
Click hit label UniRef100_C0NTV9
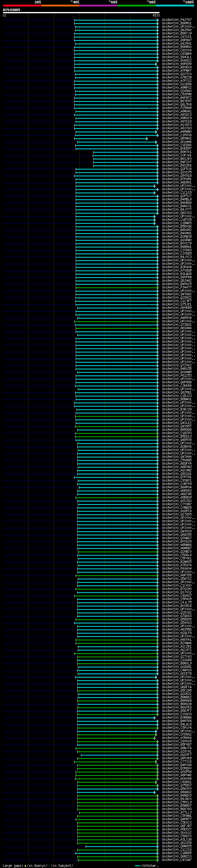coord(177,484)
